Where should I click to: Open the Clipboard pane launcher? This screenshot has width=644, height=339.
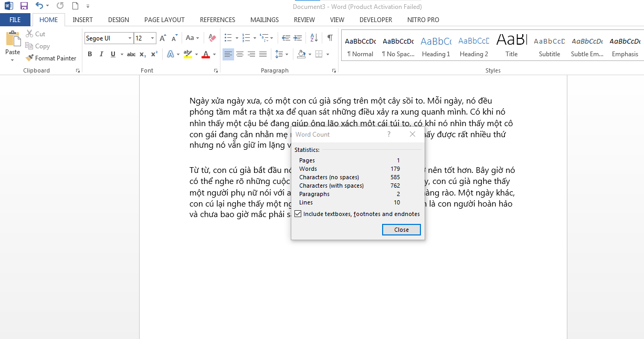pyautogui.click(x=78, y=70)
